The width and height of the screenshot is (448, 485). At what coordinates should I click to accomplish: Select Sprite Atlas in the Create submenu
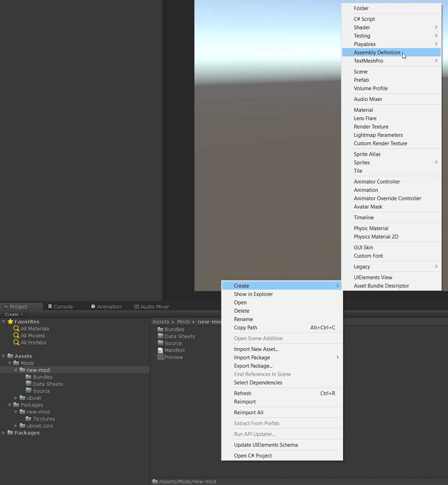click(x=391, y=154)
